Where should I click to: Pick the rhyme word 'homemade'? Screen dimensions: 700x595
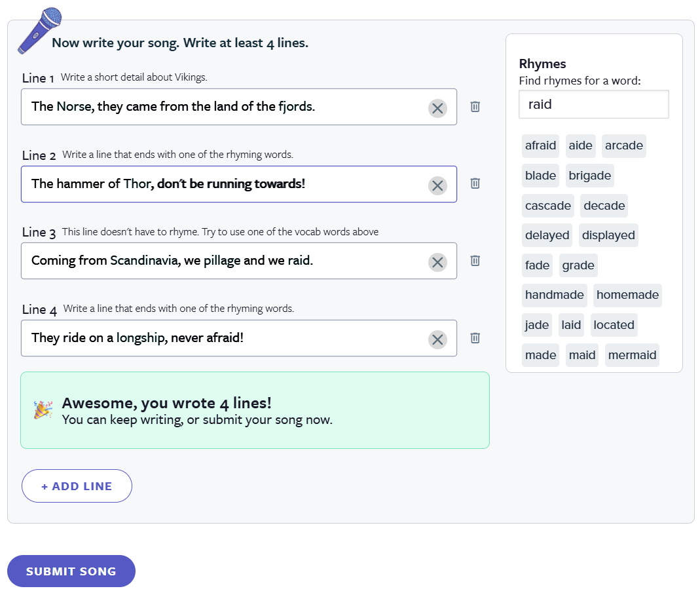(x=628, y=295)
